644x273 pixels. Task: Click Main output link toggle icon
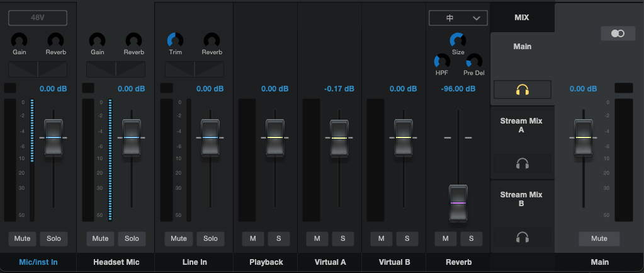click(x=618, y=33)
